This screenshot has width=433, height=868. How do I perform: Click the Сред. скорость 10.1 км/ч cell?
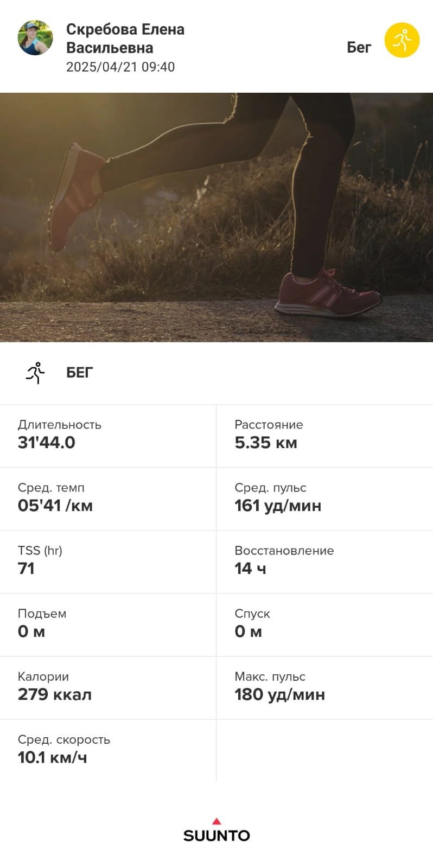click(x=108, y=750)
